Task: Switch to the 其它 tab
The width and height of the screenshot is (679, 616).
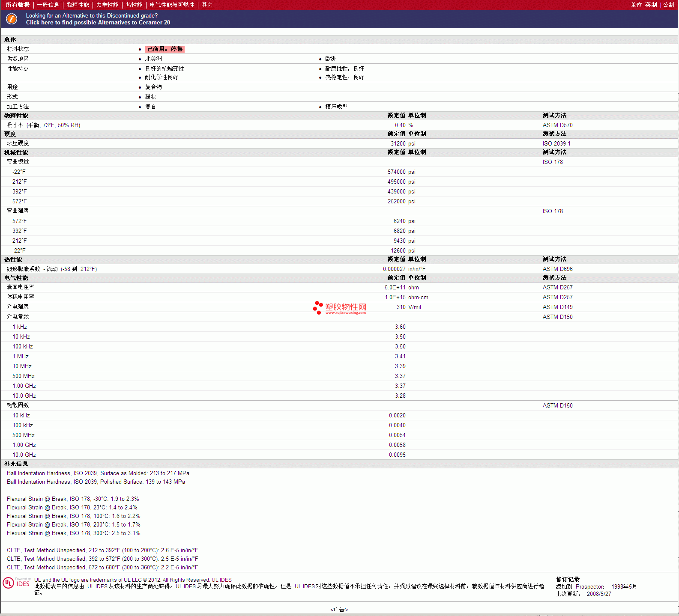Action: pyautogui.click(x=207, y=5)
